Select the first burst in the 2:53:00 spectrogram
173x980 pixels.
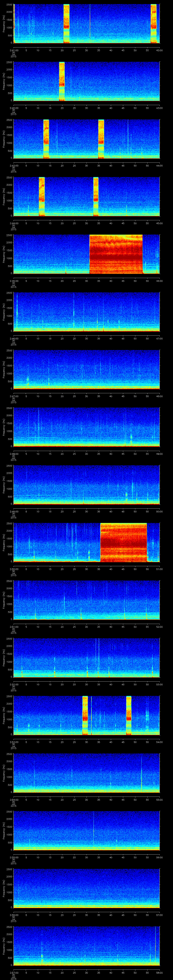pos(85,715)
